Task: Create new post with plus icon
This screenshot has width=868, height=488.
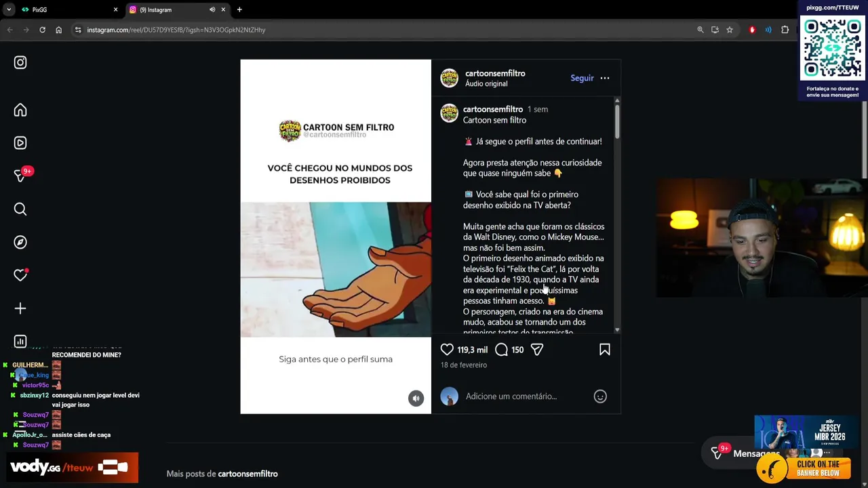Action: (x=20, y=308)
